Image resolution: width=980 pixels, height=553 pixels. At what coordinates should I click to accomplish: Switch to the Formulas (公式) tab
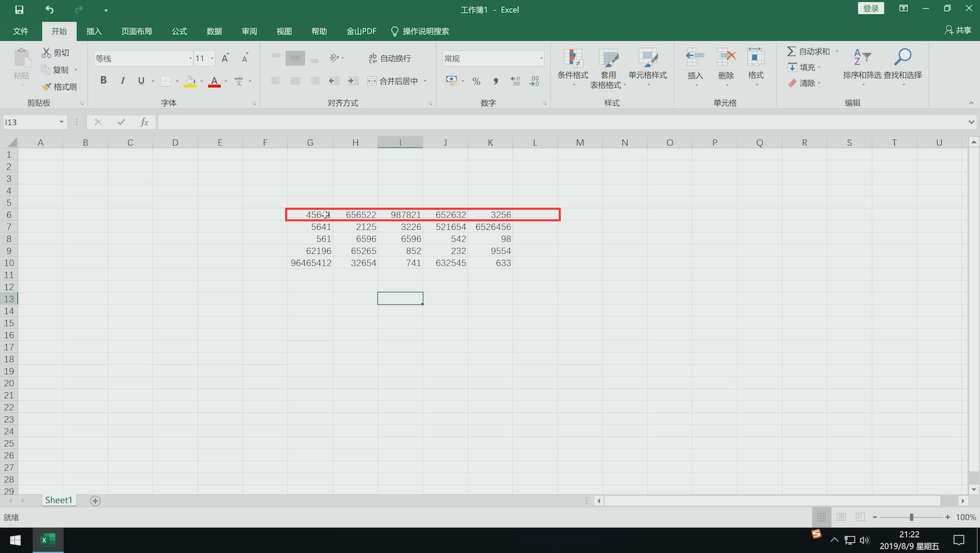179,31
